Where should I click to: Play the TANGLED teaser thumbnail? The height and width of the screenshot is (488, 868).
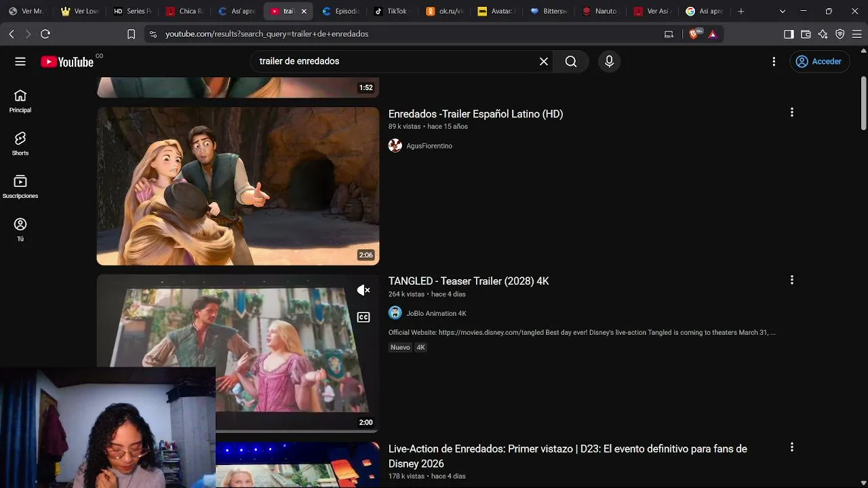[238, 352]
